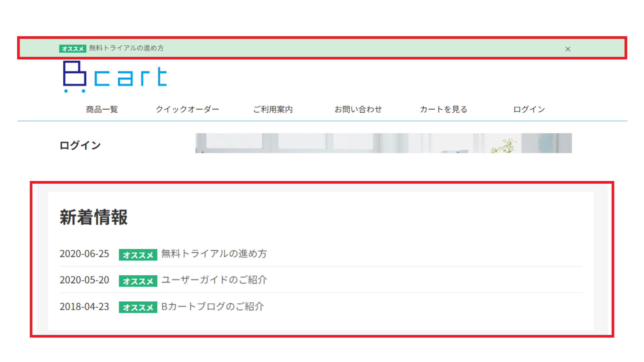This screenshot has width=644, height=362.
Task: Click オススメ badge on the 2018-04-23 entry
Action: (x=138, y=307)
